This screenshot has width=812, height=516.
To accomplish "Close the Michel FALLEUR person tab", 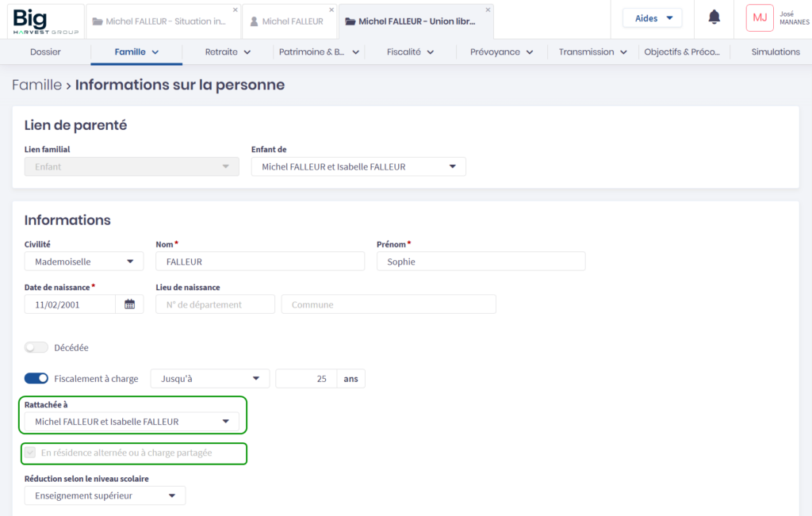I will tap(332, 10).
